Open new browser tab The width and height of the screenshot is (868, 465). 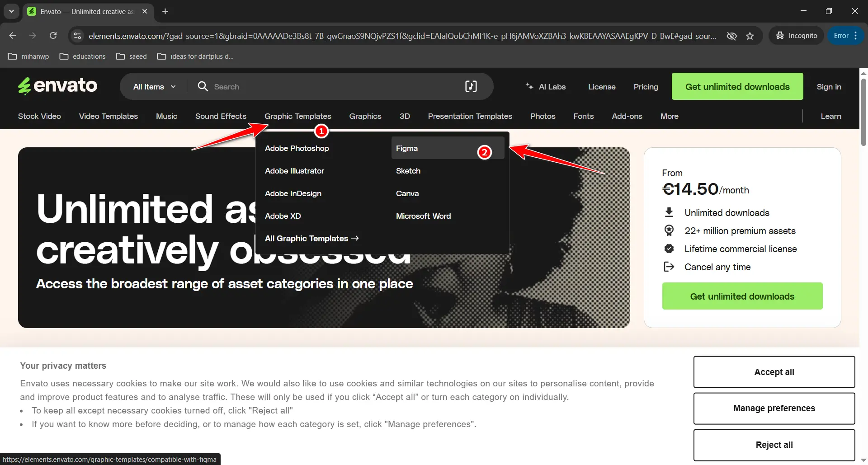[165, 11]
